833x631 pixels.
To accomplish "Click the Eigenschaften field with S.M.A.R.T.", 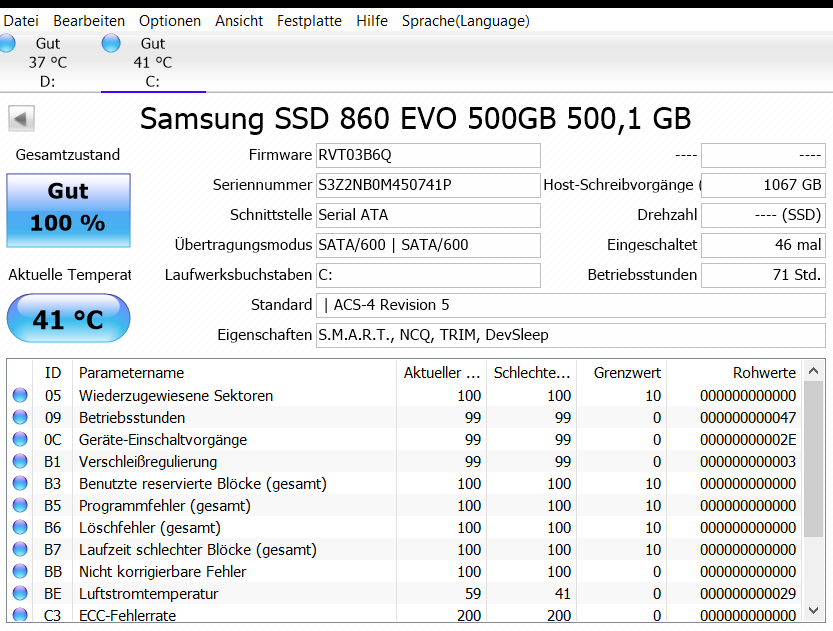I will pyautogui.click(x=571, y=335).
